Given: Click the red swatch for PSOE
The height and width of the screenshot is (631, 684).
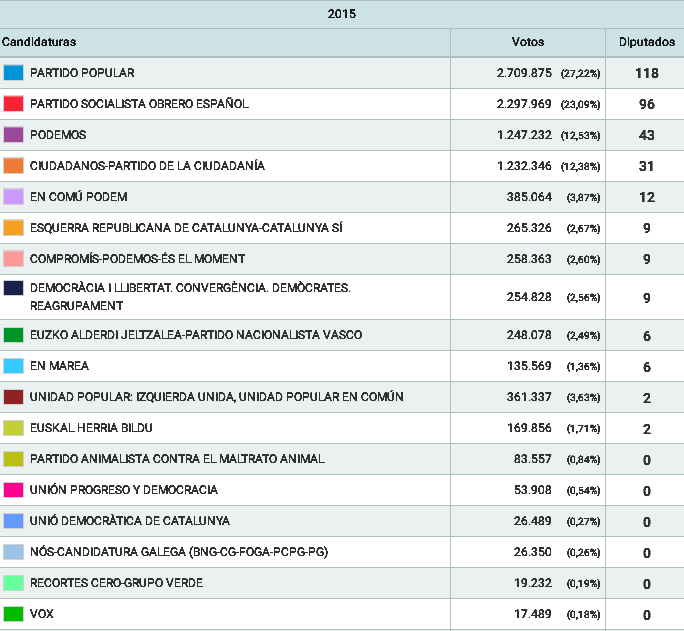Looking at the screenshot, I should point(13,104).
